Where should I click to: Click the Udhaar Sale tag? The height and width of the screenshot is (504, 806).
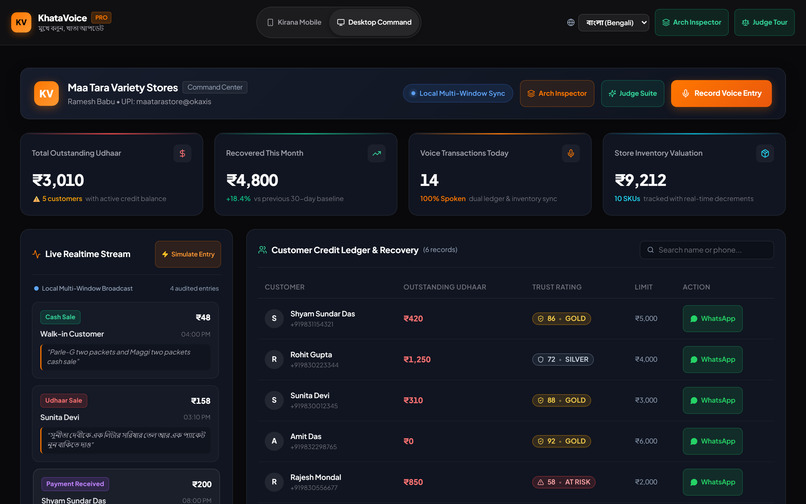click(x=64, y=400)
